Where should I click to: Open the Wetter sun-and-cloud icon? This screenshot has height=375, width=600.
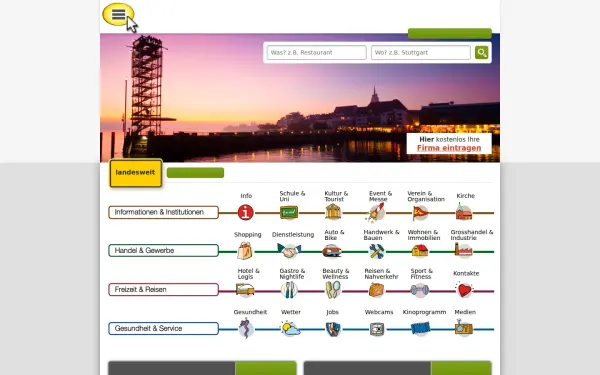(290, 329)
